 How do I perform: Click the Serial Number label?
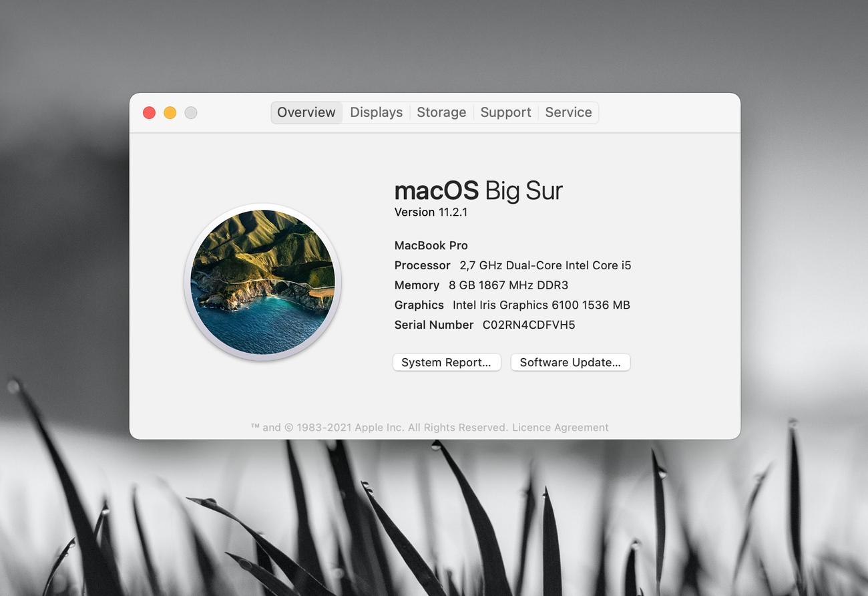point(434,325)
